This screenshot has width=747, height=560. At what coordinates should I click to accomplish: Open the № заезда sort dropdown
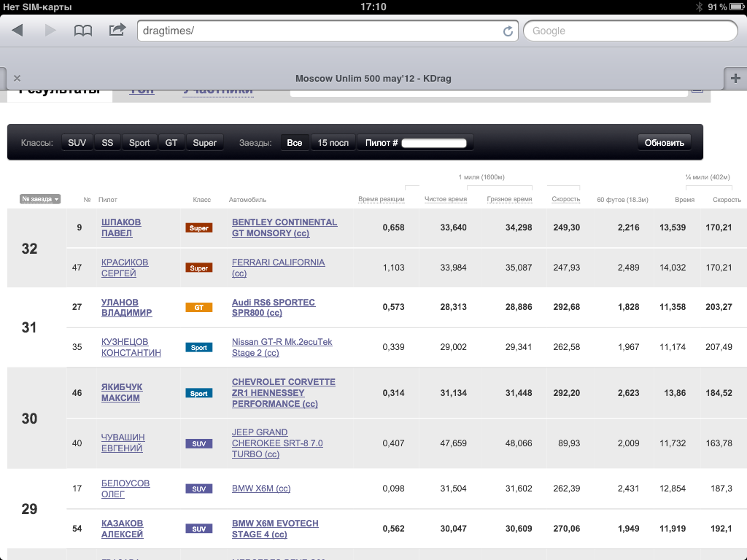coord(40,199)
